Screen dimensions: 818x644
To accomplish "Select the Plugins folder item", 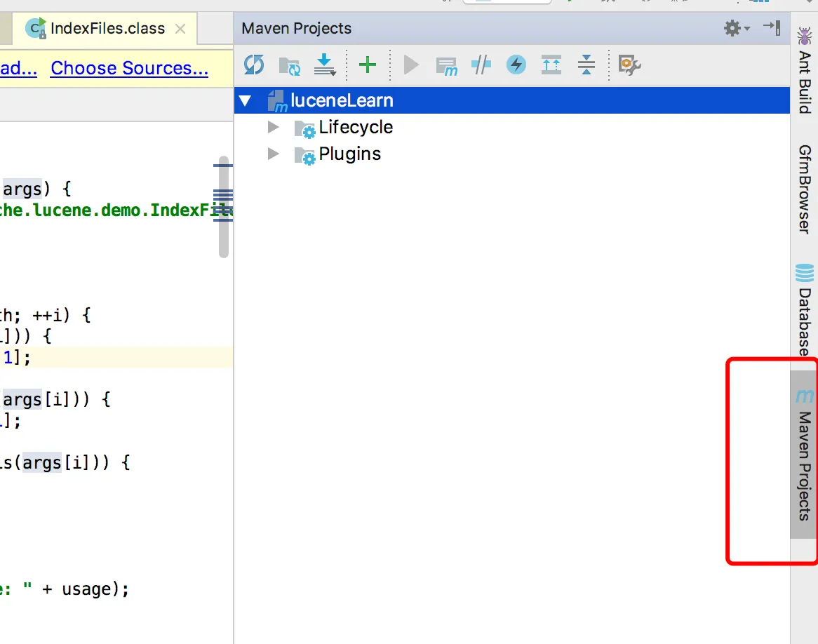I will click(x=337, y=154).
